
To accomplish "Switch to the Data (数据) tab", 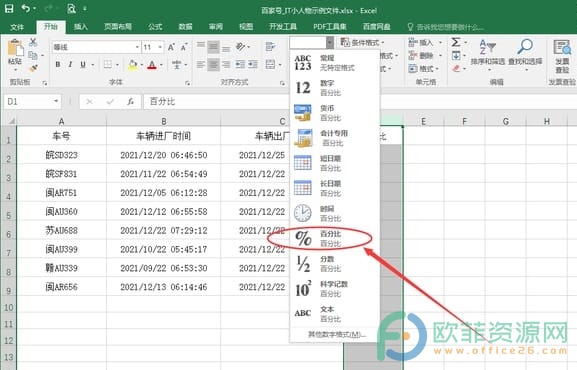I will pos(185,27).
